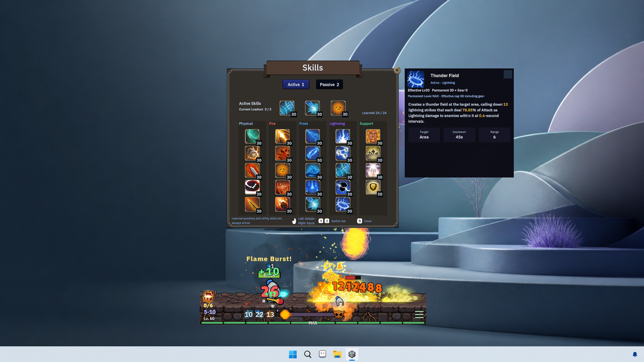
Task: Select the fire claw skill in Fire column
Action: coord(282,153)
